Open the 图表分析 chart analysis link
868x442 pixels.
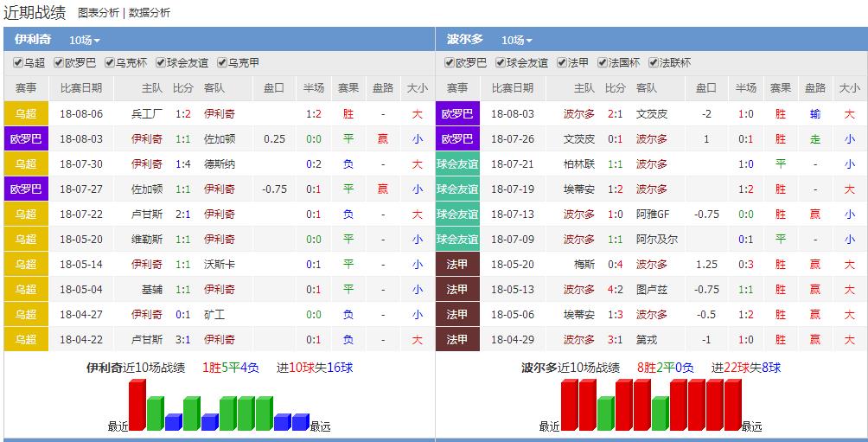99,13
